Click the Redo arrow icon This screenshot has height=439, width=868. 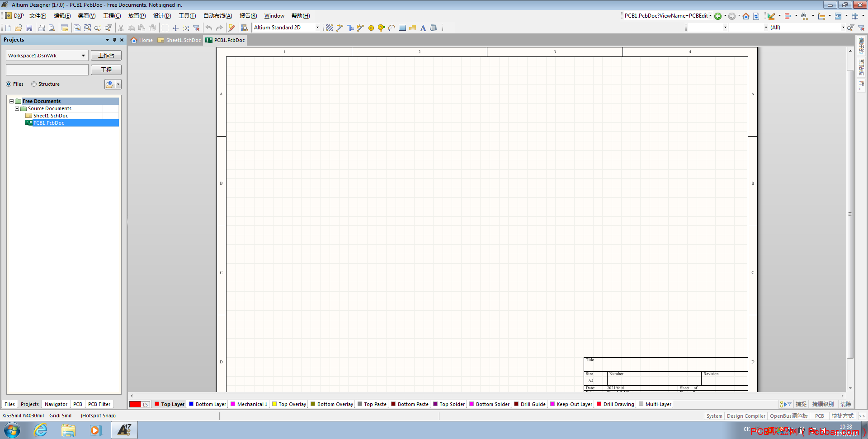point(219,28)
